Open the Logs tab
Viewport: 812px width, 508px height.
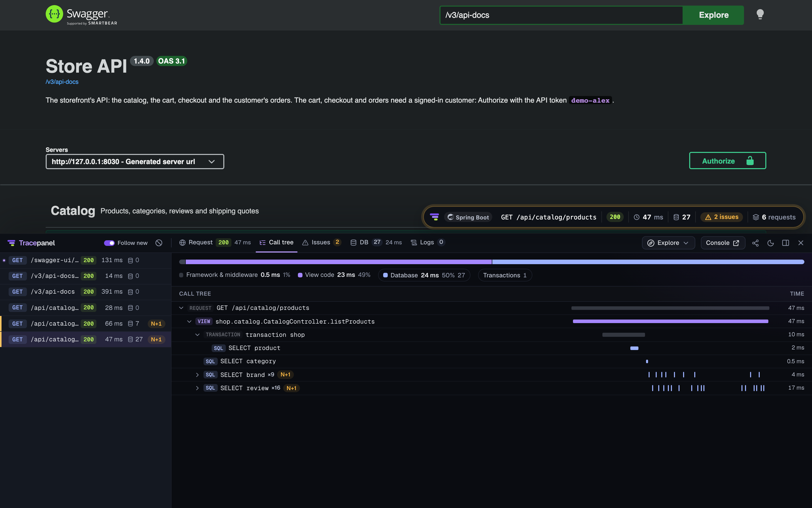click(428, 242)
